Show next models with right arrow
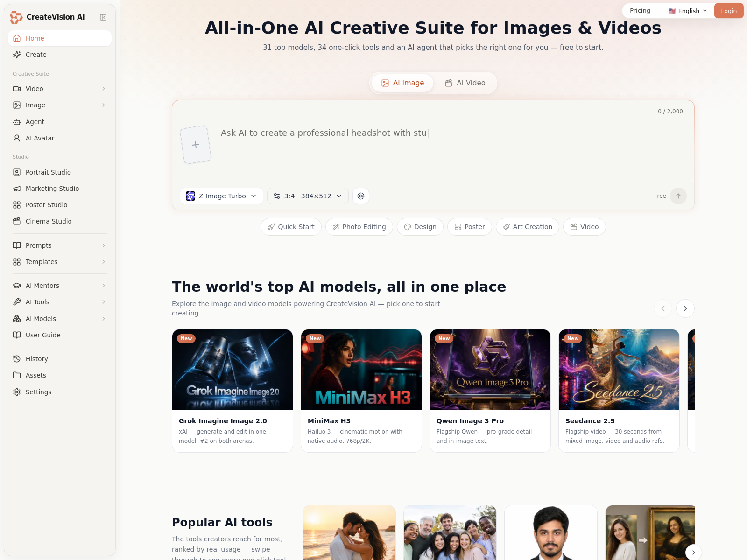This screenshot has height=560, width=747. (x=685, y=308)
